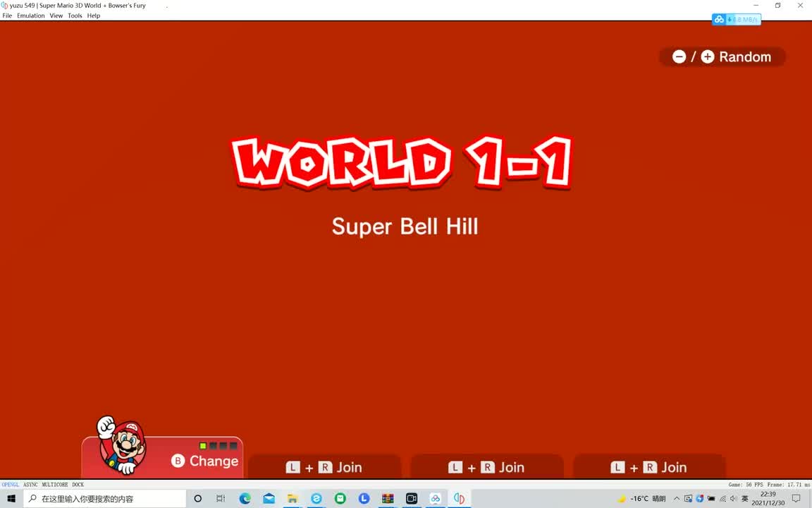Image resolution: width=812 pixels, height=508 pixels.
Task: Click the Game: 56 FPS readout
Action: (x=746, y=485)
